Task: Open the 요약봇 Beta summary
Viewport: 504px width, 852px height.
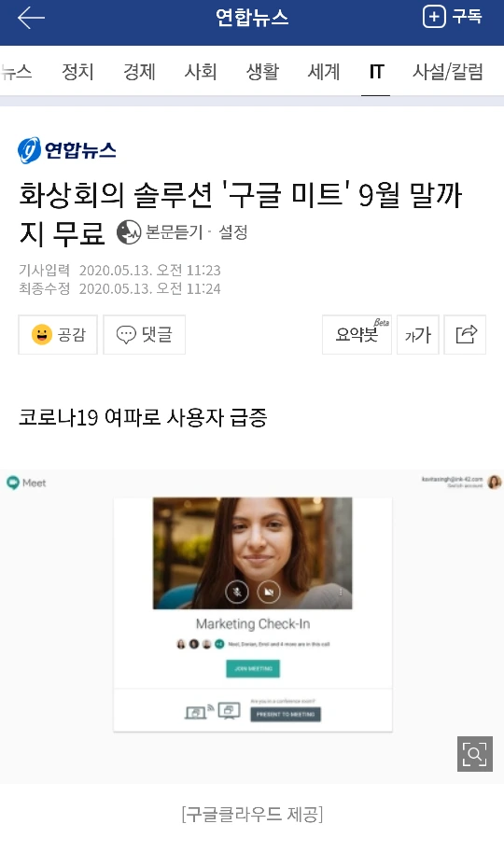Action: pyautogui.click(x=357, y=335)
